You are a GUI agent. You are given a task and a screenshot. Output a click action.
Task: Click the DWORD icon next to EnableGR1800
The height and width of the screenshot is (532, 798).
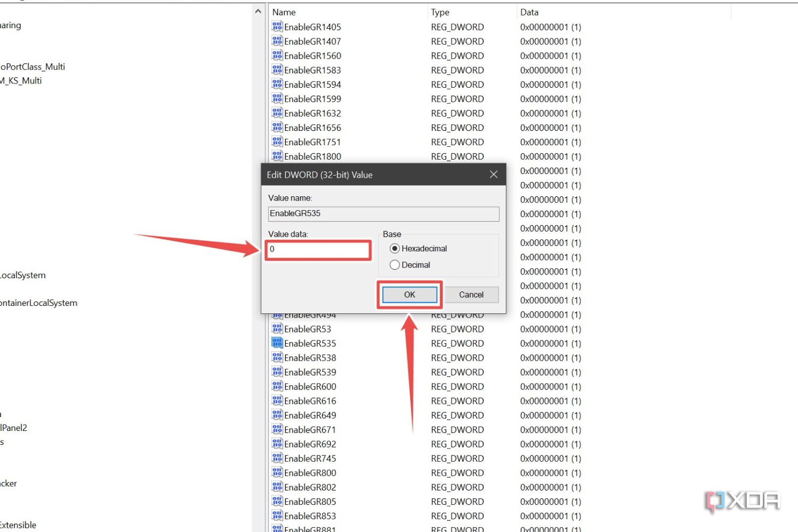(x=277, y=156)
